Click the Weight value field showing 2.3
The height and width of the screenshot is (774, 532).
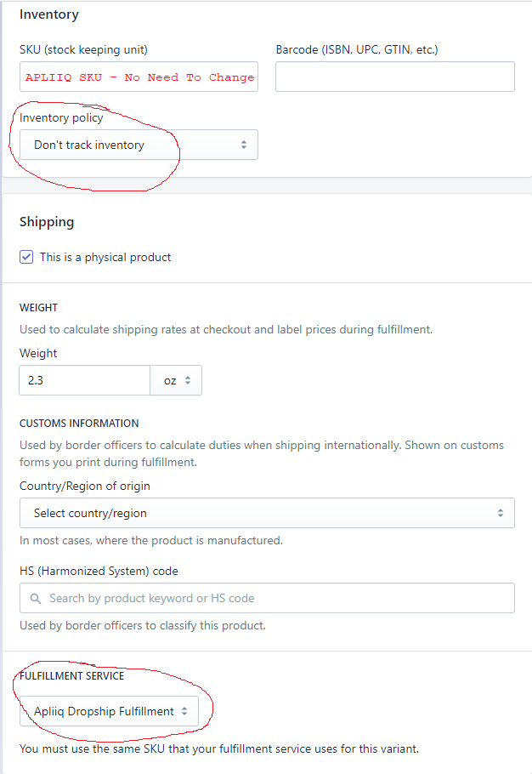pos(85,381)
